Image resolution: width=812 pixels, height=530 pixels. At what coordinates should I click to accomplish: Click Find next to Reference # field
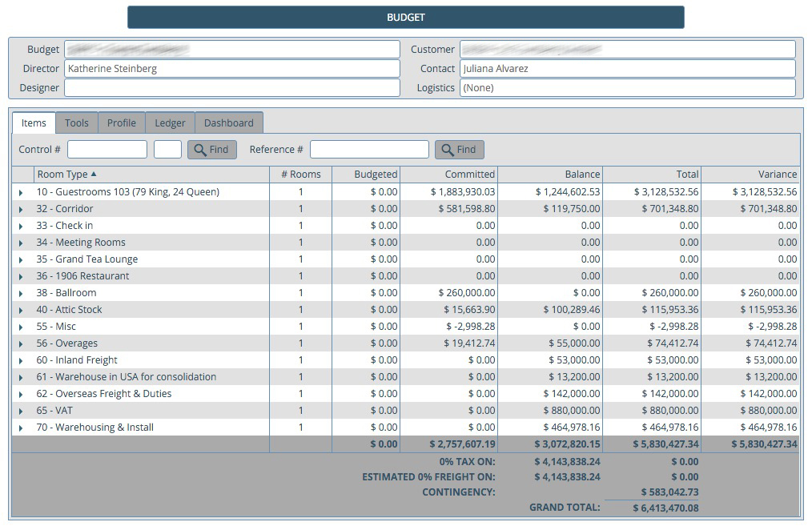coord(460,150)
